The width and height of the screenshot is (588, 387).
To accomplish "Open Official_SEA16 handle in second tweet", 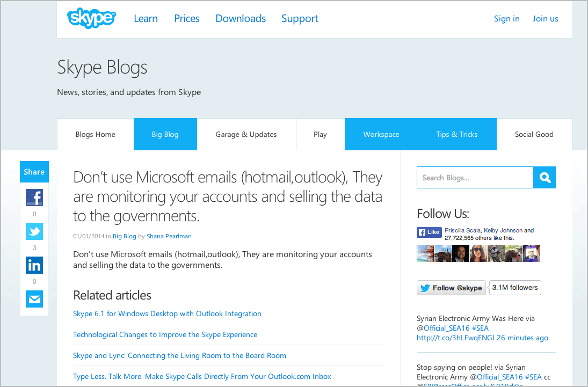I will 500,377.
